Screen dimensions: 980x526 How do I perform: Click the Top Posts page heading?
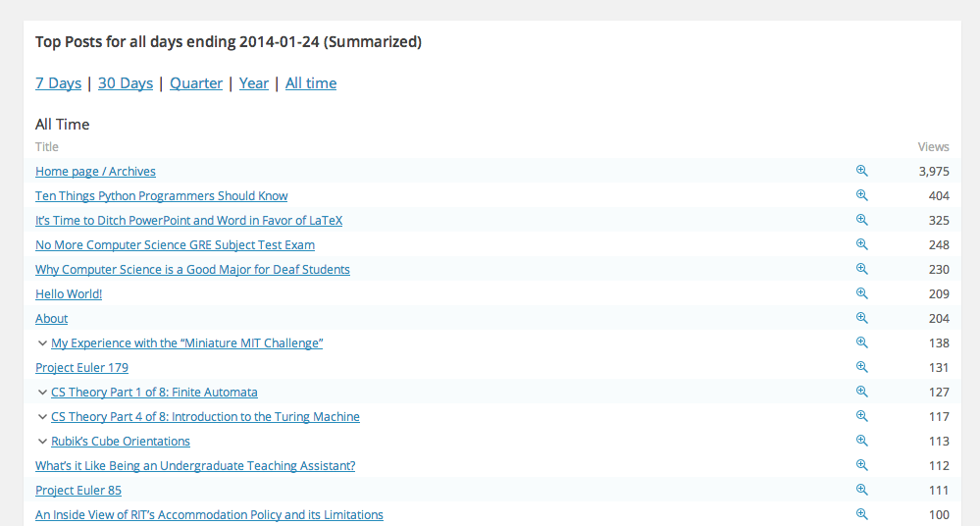point(229,42)
